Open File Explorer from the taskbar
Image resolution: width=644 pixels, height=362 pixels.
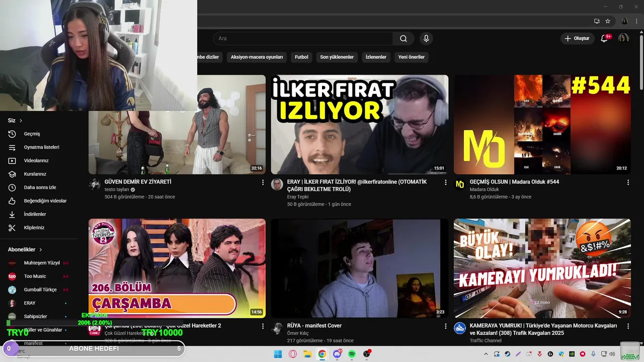pos(307,354)
